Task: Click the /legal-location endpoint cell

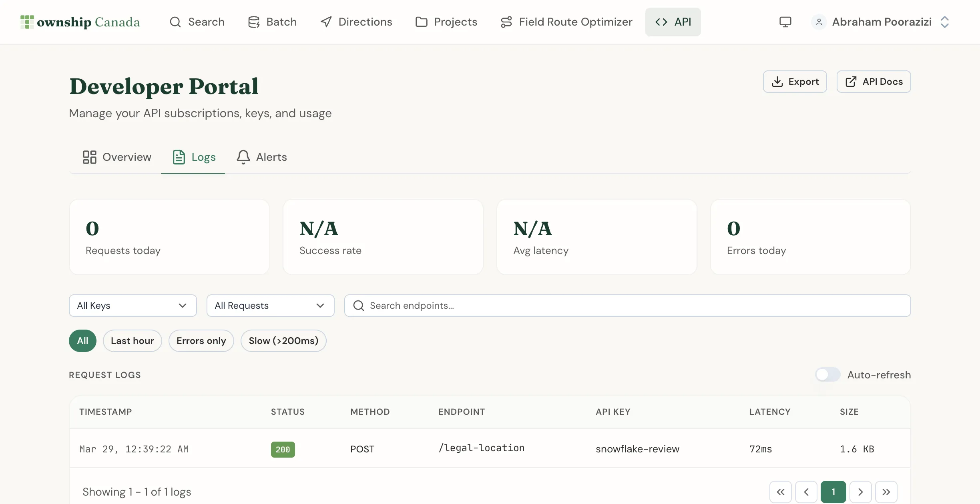Action: 481,448
